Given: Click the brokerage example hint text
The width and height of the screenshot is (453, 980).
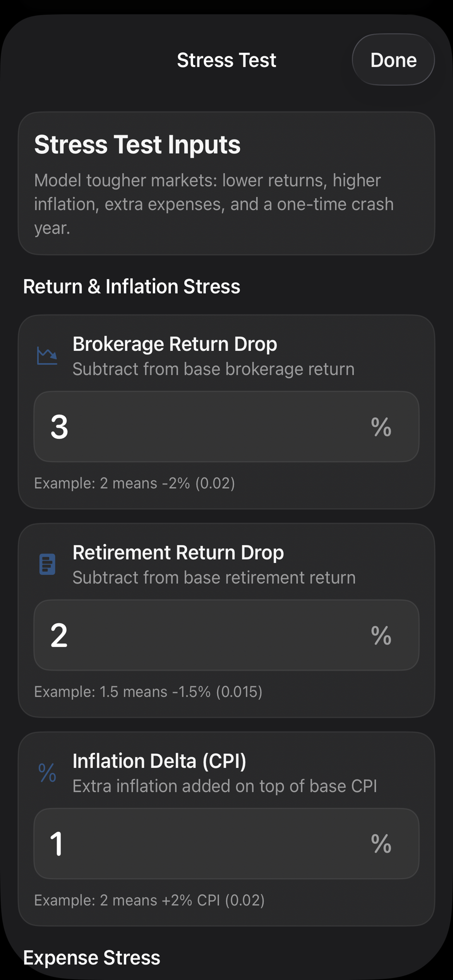Looking at the screenshot, I should [x=134, y=483].
